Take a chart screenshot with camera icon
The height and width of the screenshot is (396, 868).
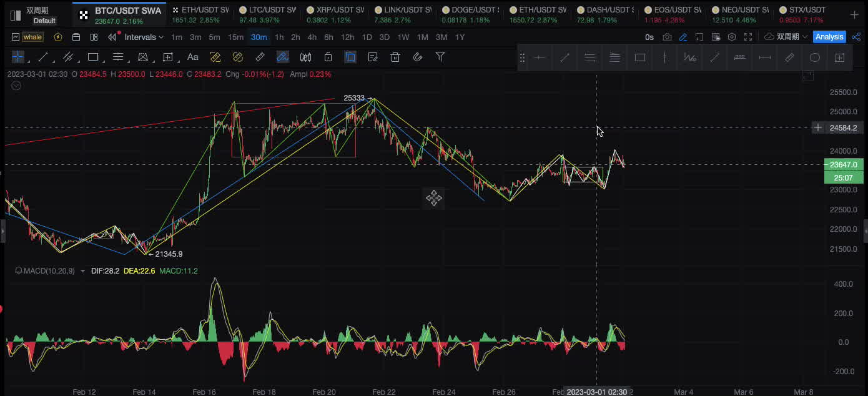coord(668,37)
